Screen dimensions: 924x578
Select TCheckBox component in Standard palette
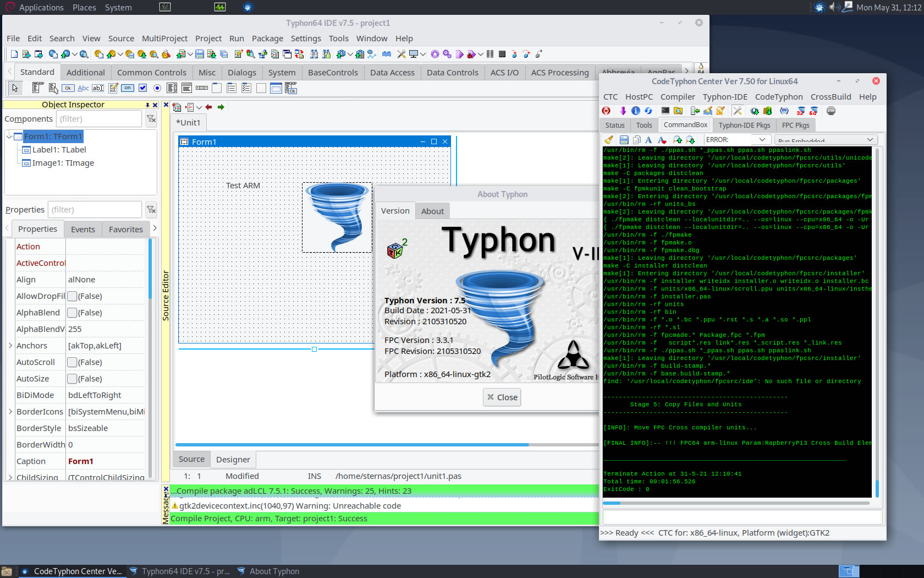[x=142, y=88]
